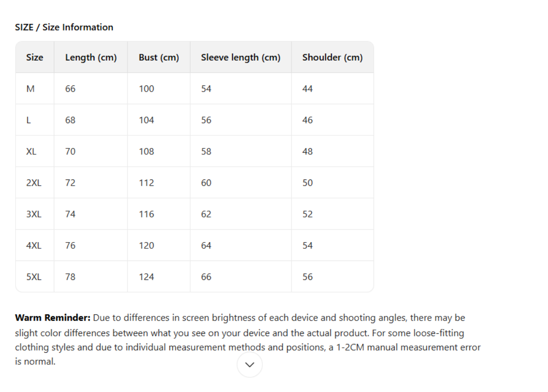The height and width of the screenshot is (392, 548).
Task: Click the bold Warm Reminder text
Action: pos(53,318)
